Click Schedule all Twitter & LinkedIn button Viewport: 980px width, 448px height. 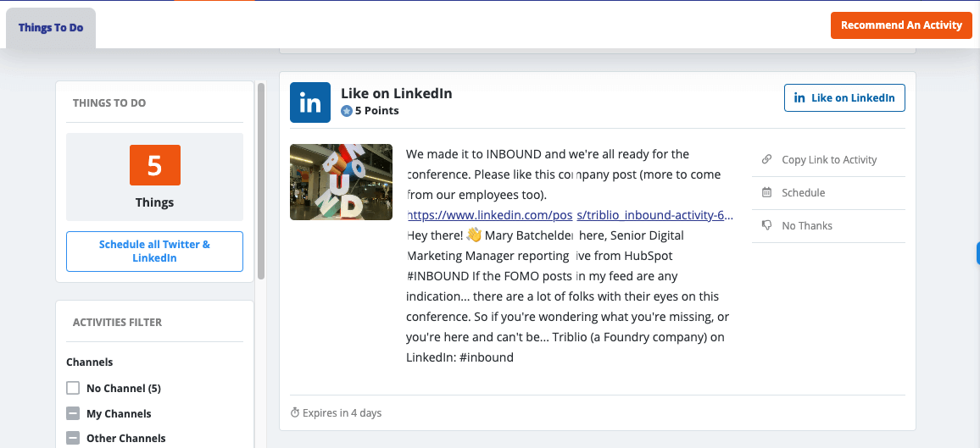(x=154, y=252)
